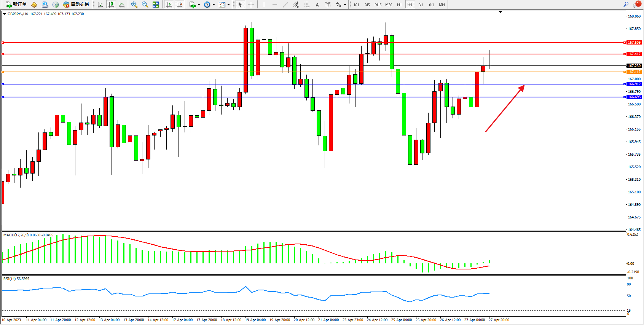Click the chart shift triangle marker at top
Image resolution: width=644 pixels, height=325 pixels.
point(500,12)
